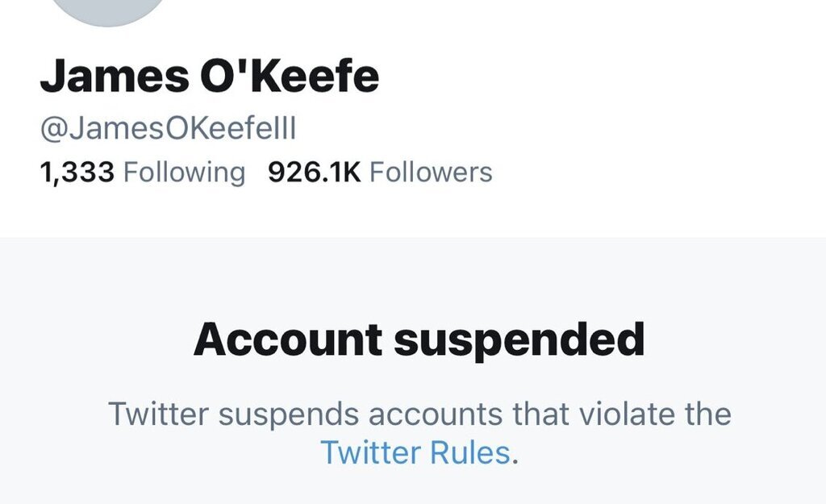Open the 1,333 Following list
Image resolution: width=826 pixels, height=504 pixels.
tap(142, 172)
